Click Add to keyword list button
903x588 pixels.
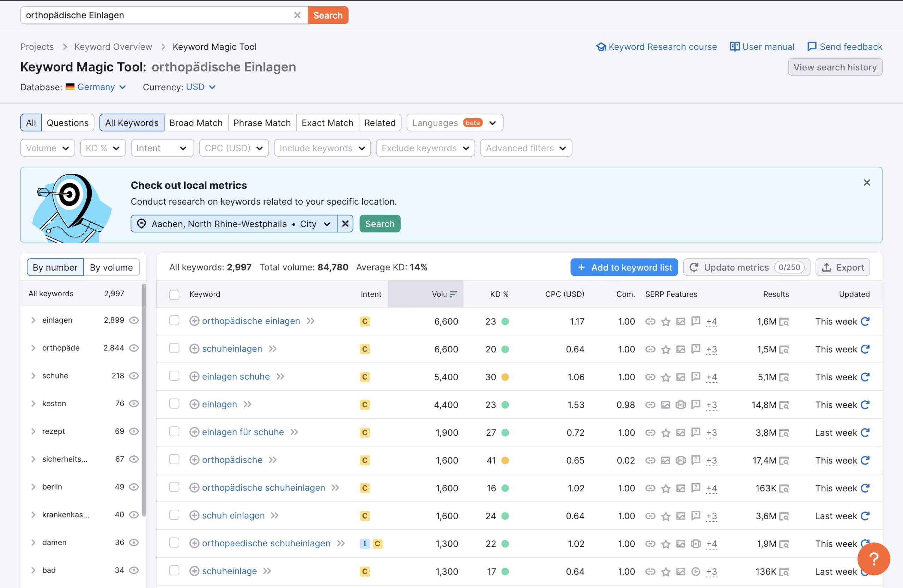coord(624,267)
